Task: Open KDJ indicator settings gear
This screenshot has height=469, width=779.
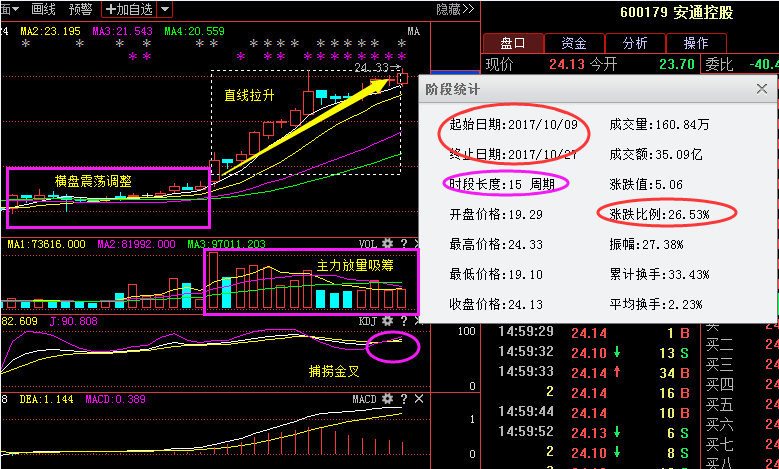Action: click(x=387, y=321)
